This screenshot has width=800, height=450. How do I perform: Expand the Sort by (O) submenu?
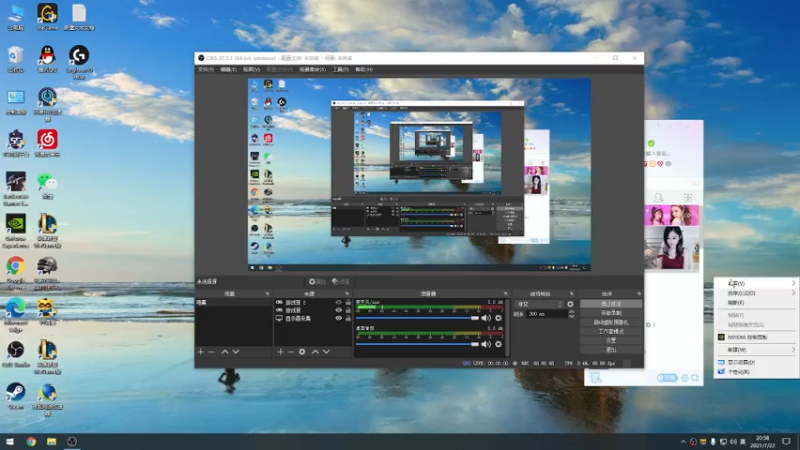click(x=757, y=293)
